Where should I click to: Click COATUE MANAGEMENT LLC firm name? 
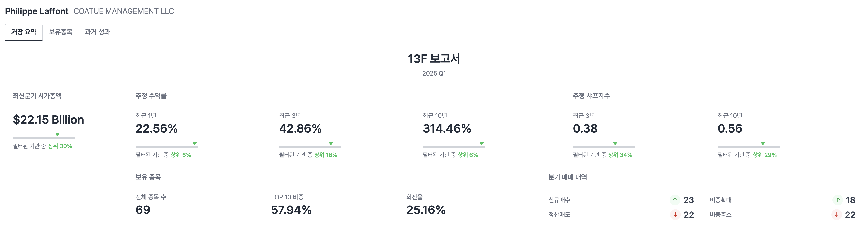click(x=124, y=11)
